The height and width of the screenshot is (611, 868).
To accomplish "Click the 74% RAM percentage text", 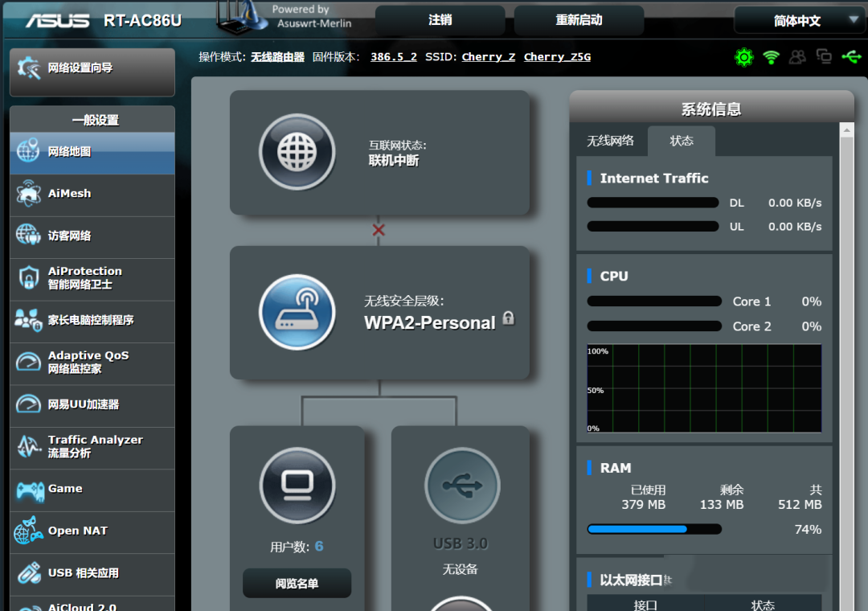I will (808, 530).
